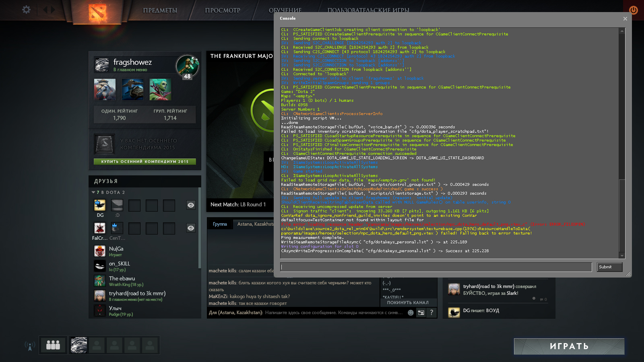
Task: Open the ПРЕДМЕТЫ tab
Action: click(160, 10)
